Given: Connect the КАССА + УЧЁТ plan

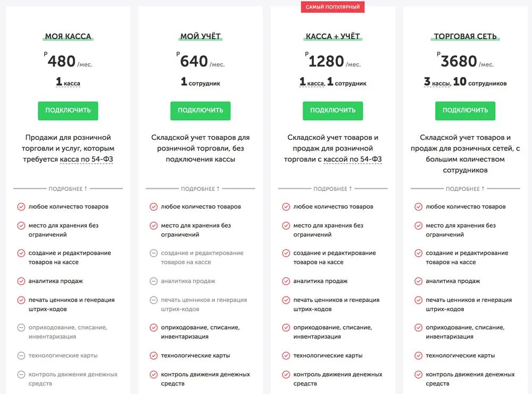Looking at the screenshot, I should coord(333,111).
